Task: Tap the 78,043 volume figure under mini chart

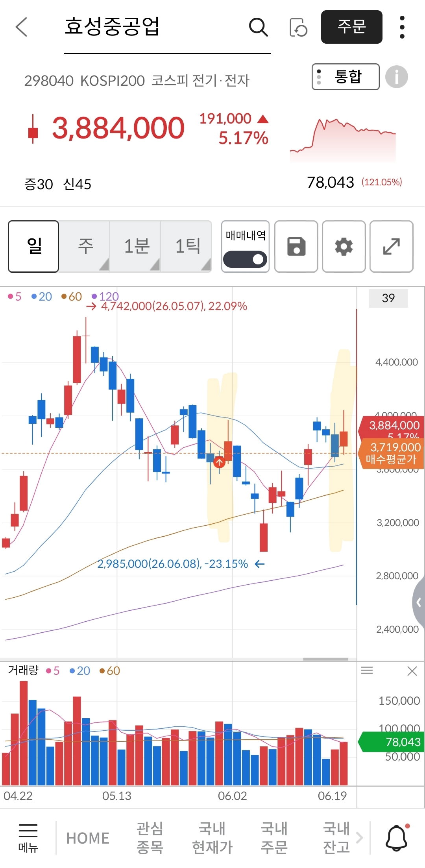Action: 331,182
